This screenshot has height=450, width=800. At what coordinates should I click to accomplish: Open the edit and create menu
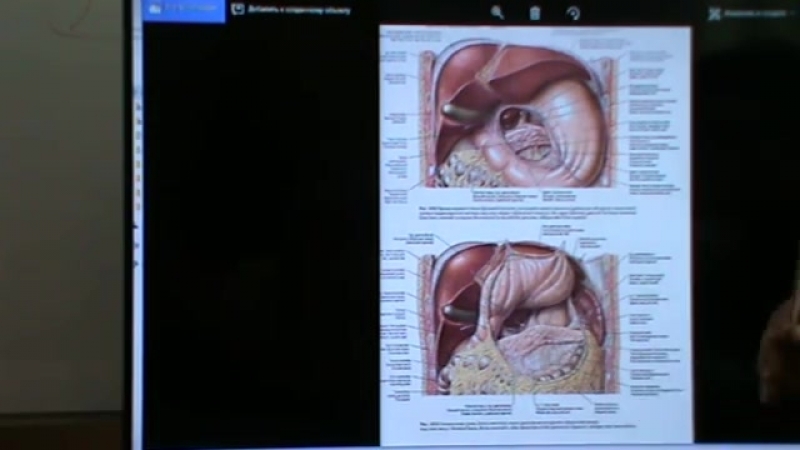[749, 14]
